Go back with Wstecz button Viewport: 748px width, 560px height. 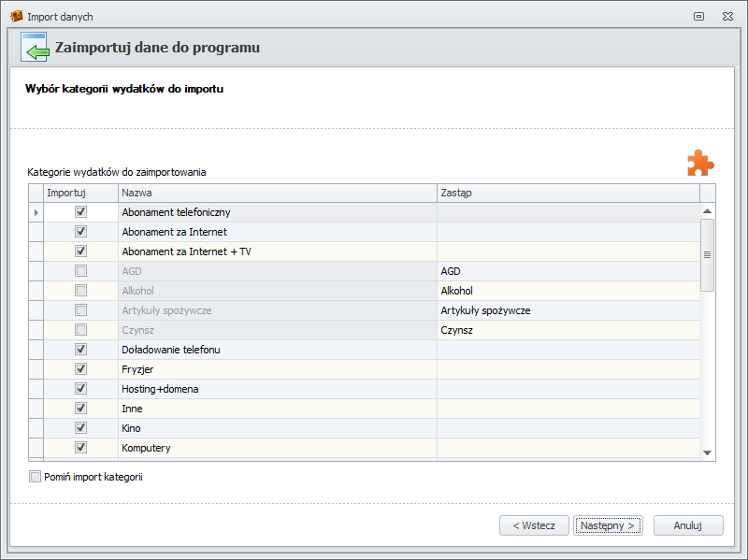point(534,525)
